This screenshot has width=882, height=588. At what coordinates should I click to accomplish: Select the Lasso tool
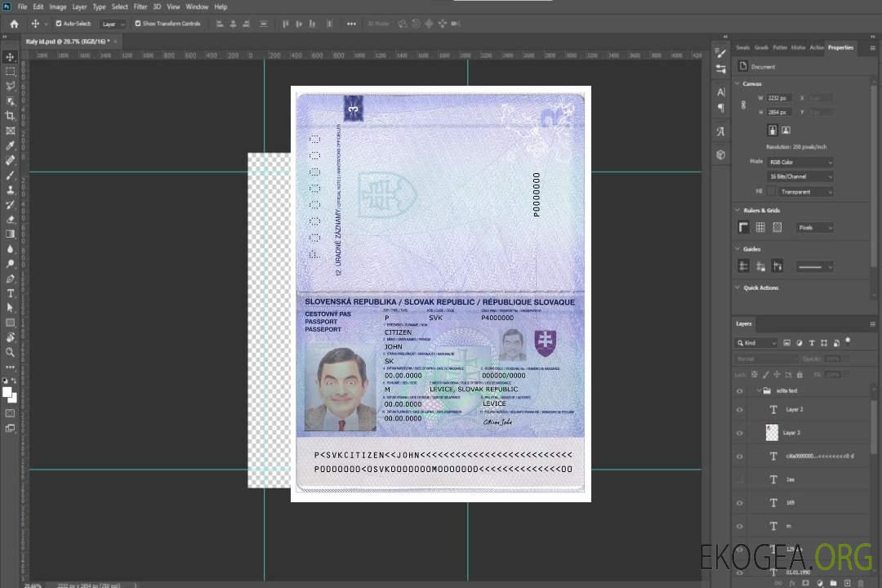(10, 86)
